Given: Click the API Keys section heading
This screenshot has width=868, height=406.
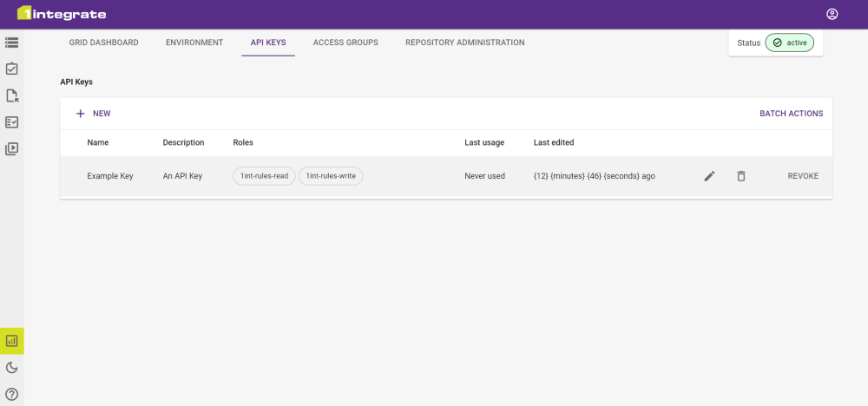Looking at the screenshot, I should 76,82.
